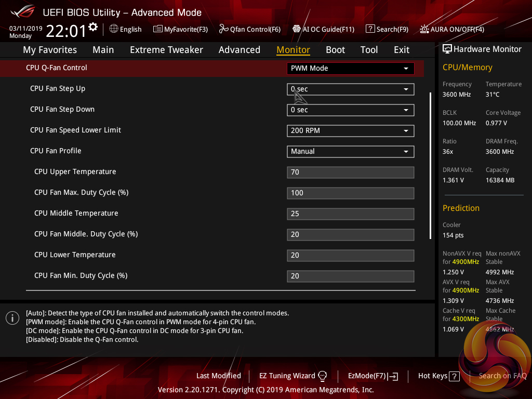The height and width of the screenshot is (399, 532).
Task: Click the CPU Fan Speed Lower Limit label
Action: tap(75, 130)
